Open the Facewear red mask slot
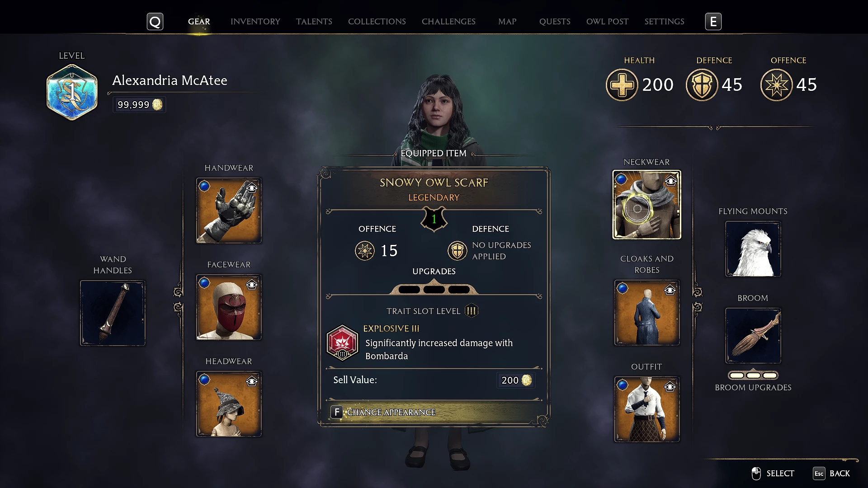The width and height of the screenshot is (868, 488). [229, 307]
